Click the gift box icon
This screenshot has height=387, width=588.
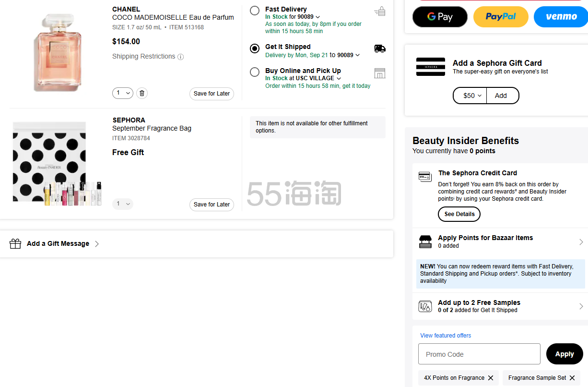click(x=15, y=244)
